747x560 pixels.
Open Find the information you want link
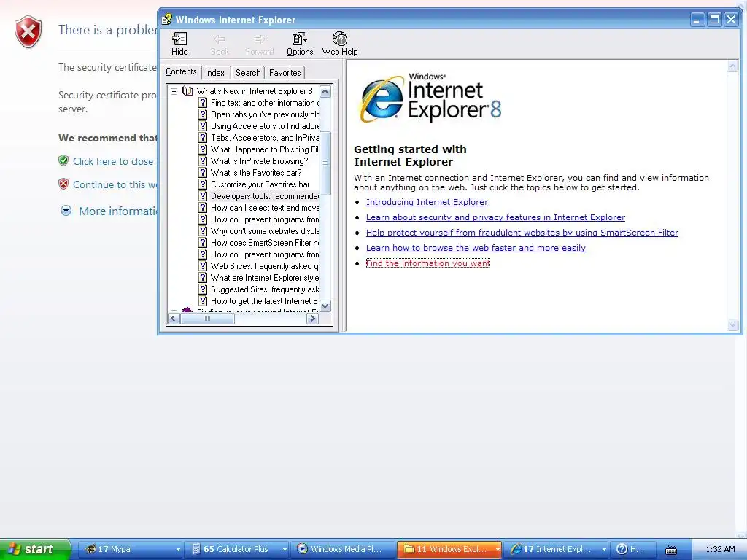tap(427, 262)
